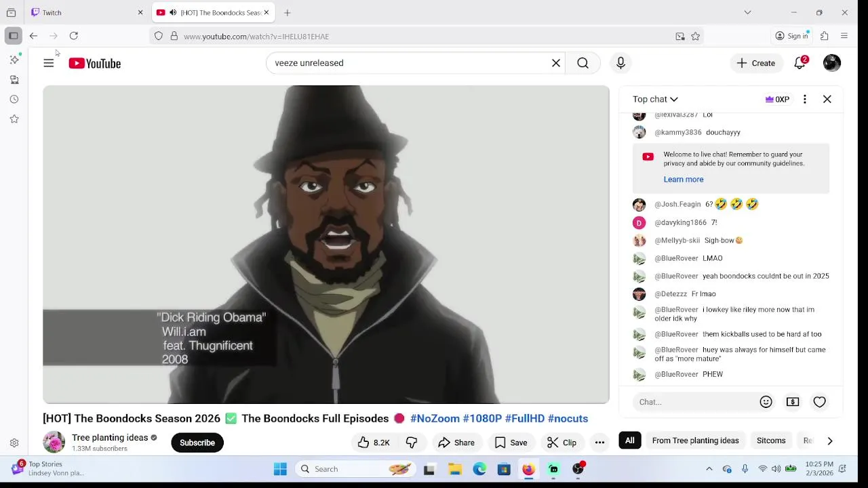Open Firefox extensions puzzle icon
Screen dimensions: 868x488
pyautogui.click(x=825, y=36)
